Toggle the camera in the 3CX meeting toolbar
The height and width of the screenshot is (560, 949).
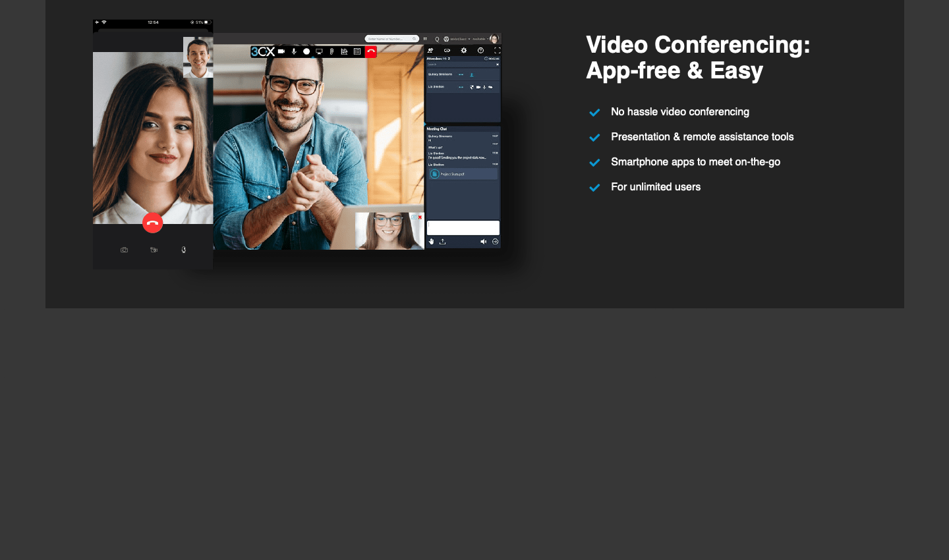click(281, 51)
